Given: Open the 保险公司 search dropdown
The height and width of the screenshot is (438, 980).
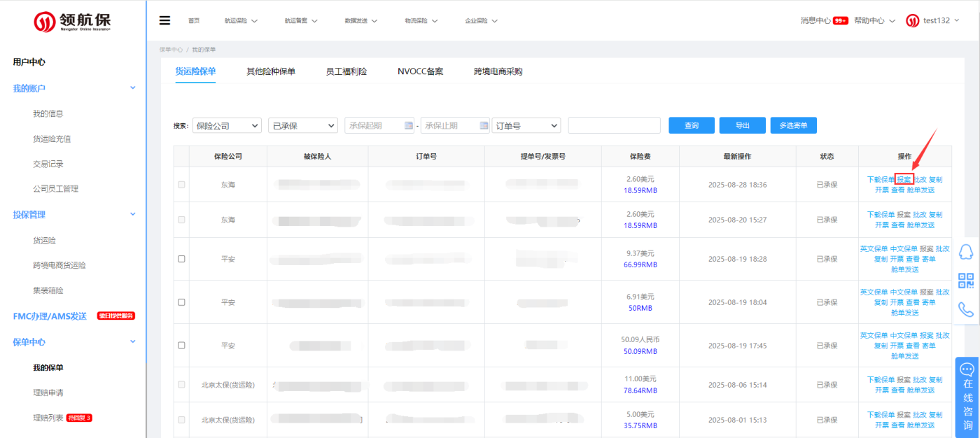Looking at the screenshot, I should point(227,125).
